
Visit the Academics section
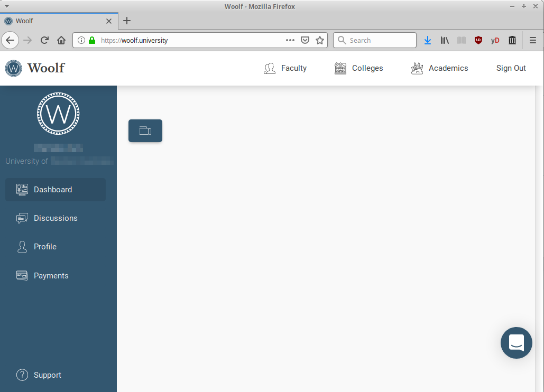(439, 68)
